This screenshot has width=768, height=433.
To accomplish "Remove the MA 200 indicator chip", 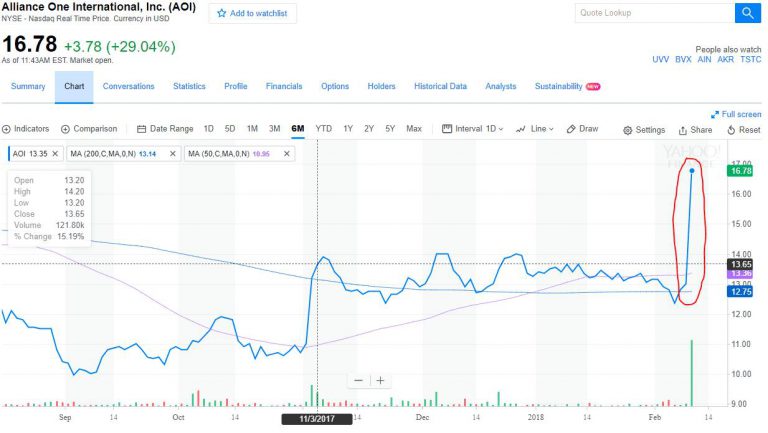I will click(x=172, y=154).
